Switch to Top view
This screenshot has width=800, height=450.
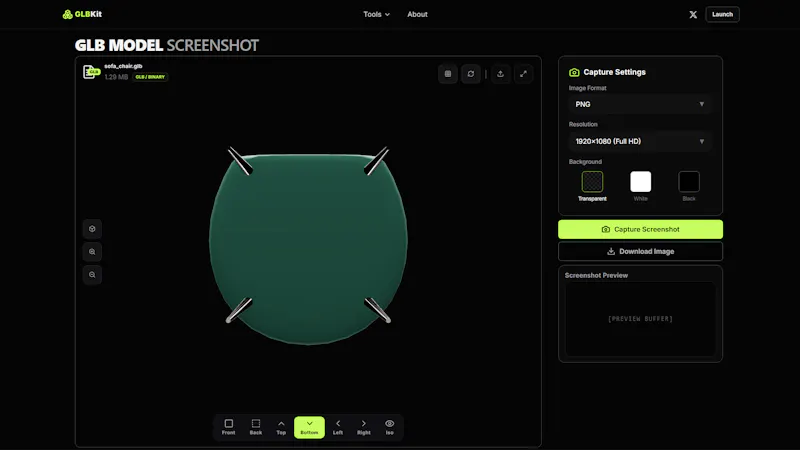[281, 427]
